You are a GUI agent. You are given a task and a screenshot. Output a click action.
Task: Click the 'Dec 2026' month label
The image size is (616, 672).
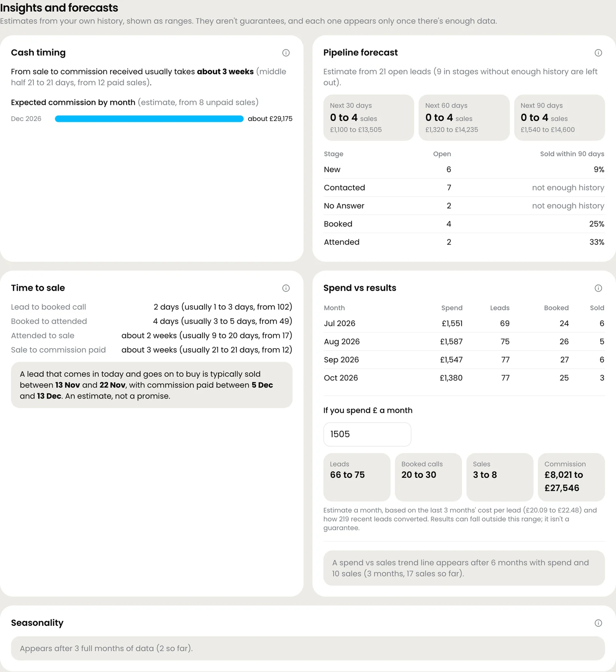point(26,119)
